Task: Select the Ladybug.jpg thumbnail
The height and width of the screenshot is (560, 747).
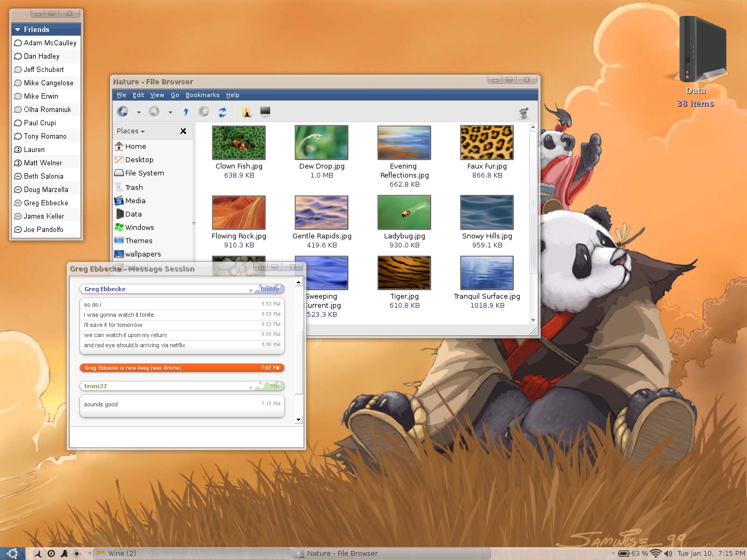Action: tap(404, 212)
